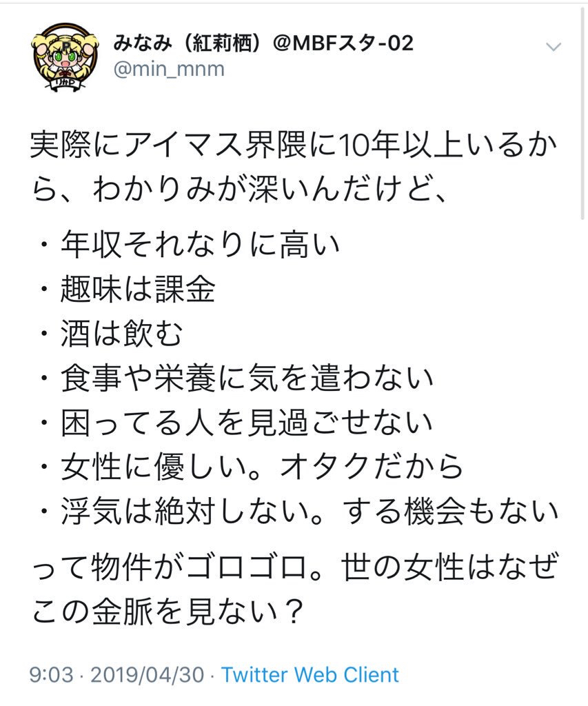Click the line わかりみが深いんだけど
This screenshot has width=588, height=706.
coord(270,189)
